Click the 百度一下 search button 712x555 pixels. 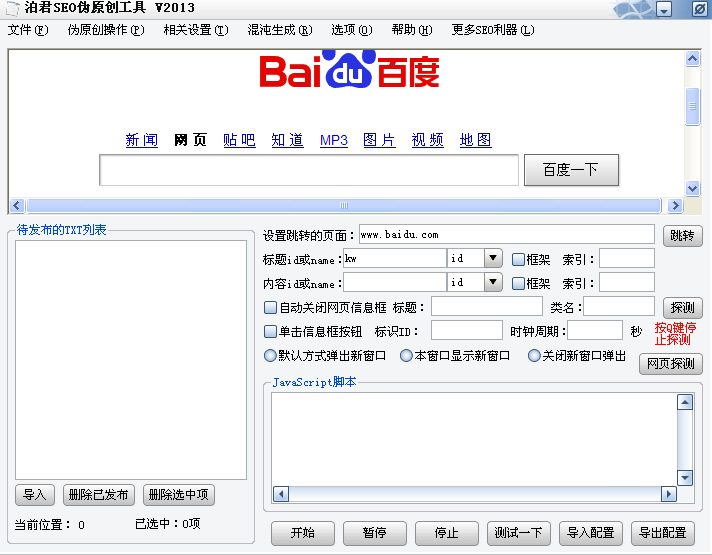pos(571,170)
